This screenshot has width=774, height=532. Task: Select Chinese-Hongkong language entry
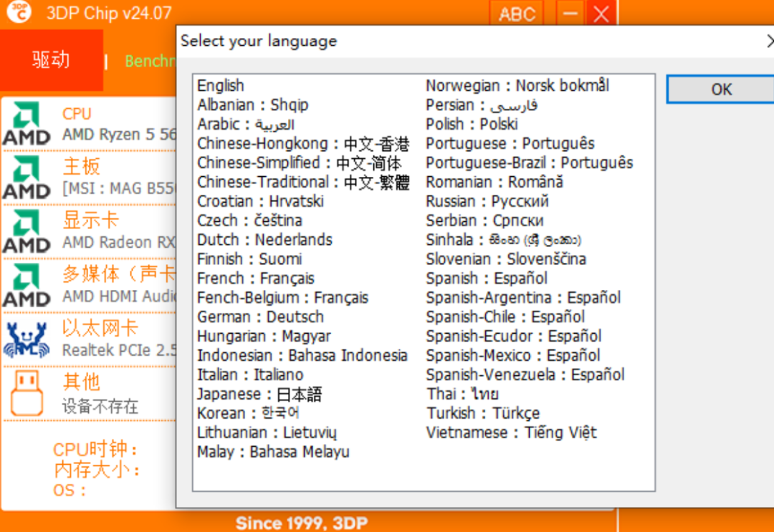click(303, 143)
